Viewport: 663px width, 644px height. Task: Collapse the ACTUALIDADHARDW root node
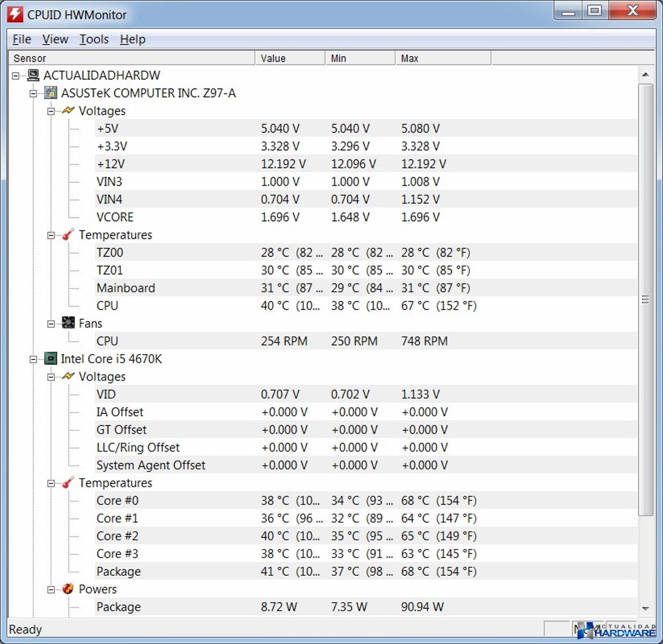click(x=16, y=76)
